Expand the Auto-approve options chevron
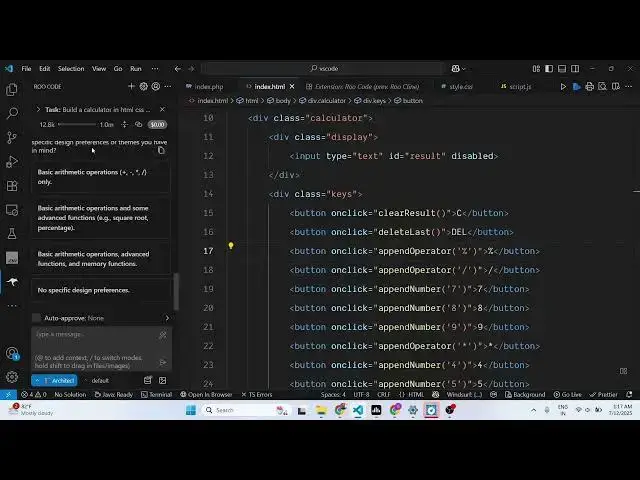The image size is (640, 480). click(167, 318)
